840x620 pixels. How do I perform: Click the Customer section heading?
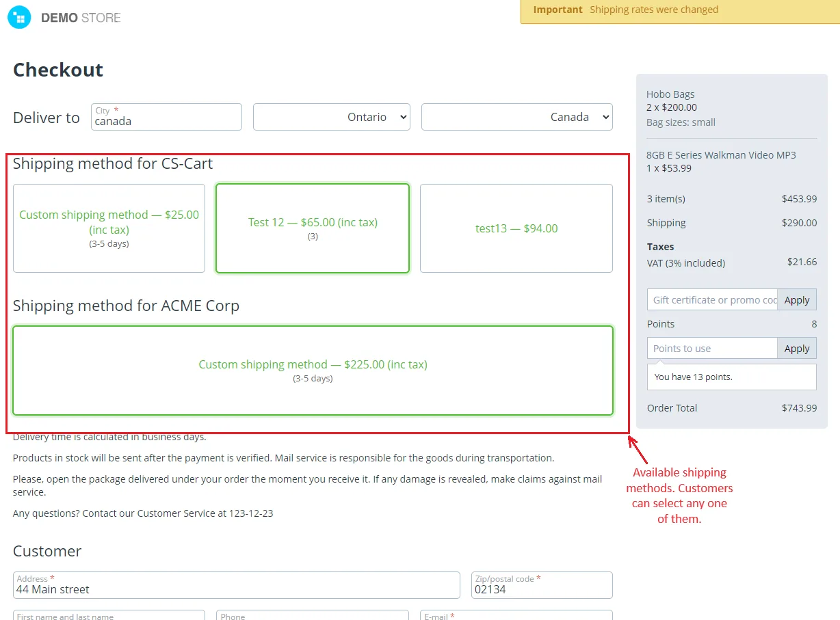click(47, 551)
